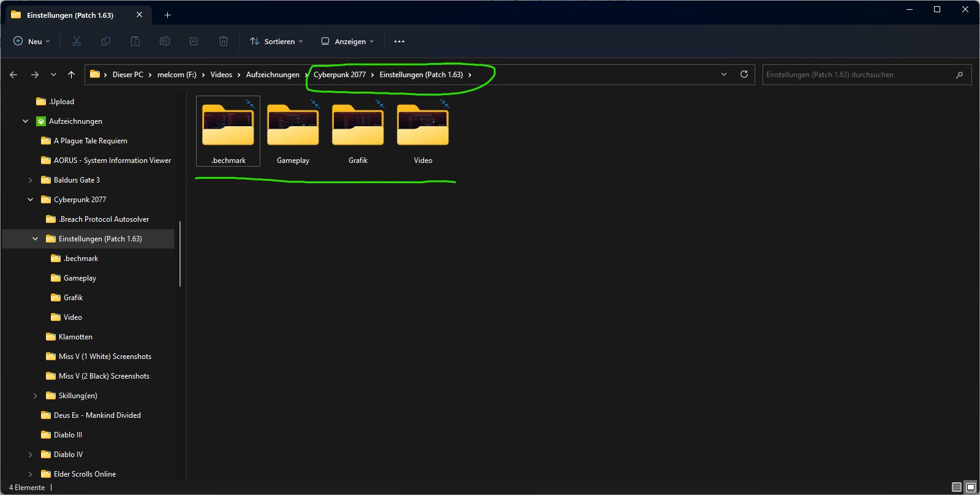This screenshot has width=980, height=495.
Task: Click melcom (F:) in the breadcrumb
Action: [x=177, y=75]
